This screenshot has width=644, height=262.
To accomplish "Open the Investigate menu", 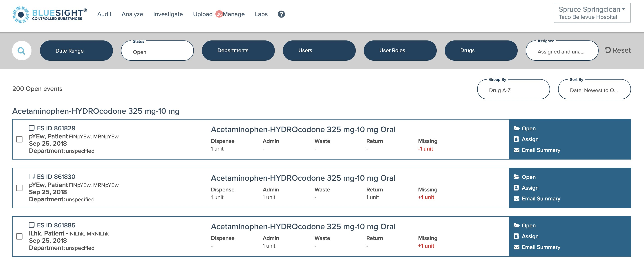I will click(168, 14).
